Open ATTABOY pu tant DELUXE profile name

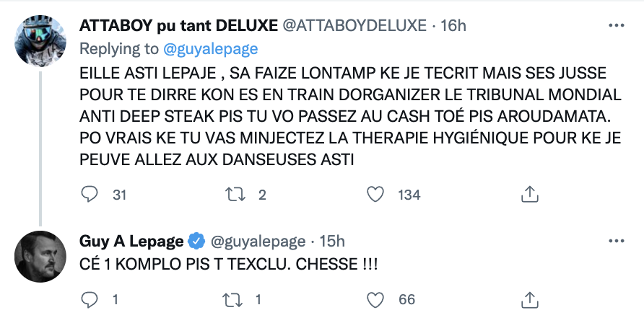point(178,25)
